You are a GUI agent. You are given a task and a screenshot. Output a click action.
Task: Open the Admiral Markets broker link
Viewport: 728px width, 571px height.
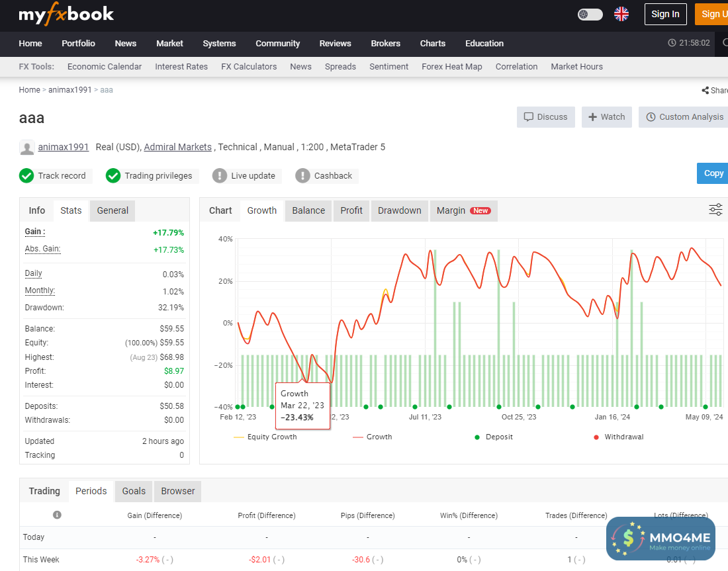coord(177,147)
